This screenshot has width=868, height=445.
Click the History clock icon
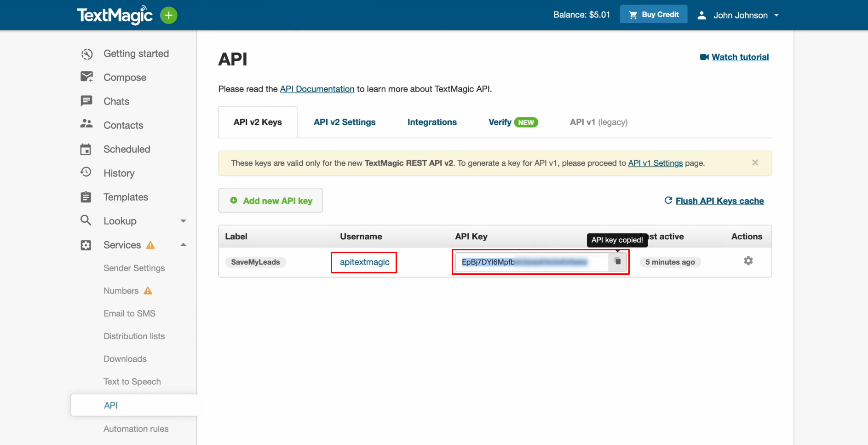(86, 172)
